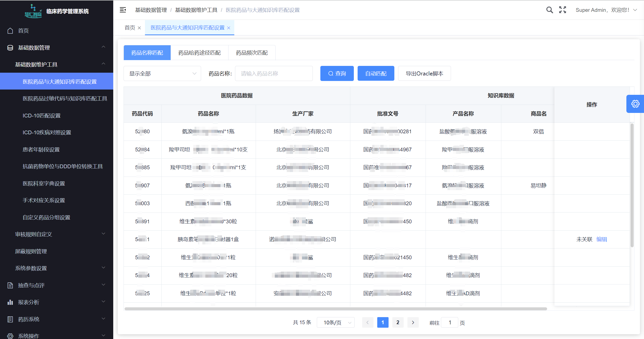644x339 pixels.
Task: Click the 查询 search button
Action: pos(337,73)
